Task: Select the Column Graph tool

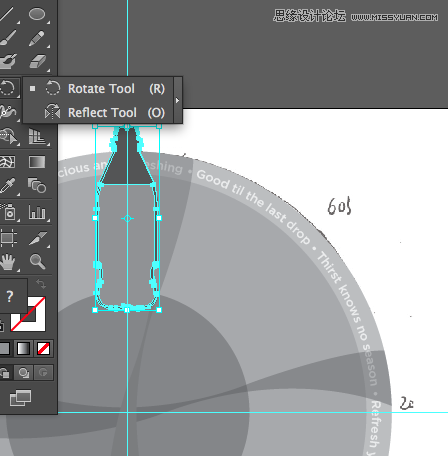Action: click(37, 212)
